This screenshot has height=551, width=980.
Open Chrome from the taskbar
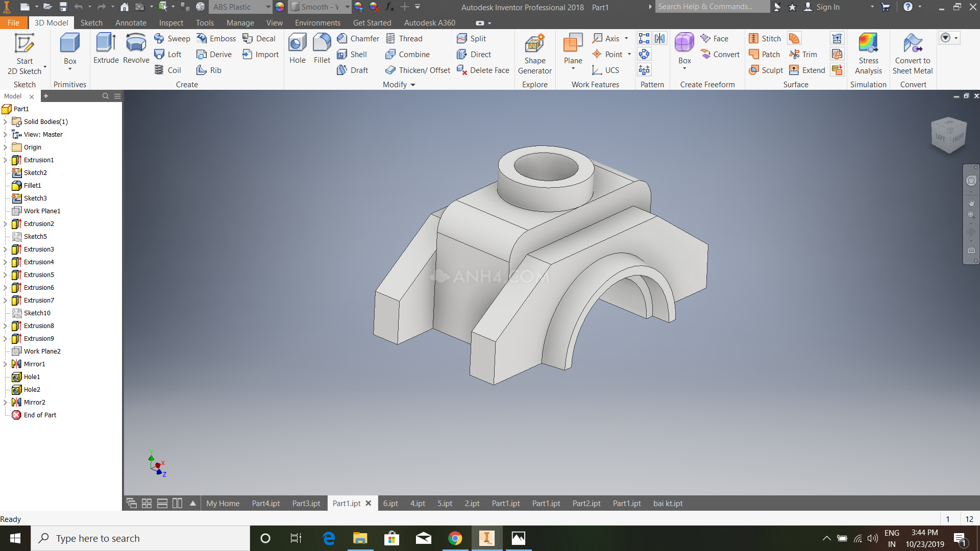(x=455, y=538)
